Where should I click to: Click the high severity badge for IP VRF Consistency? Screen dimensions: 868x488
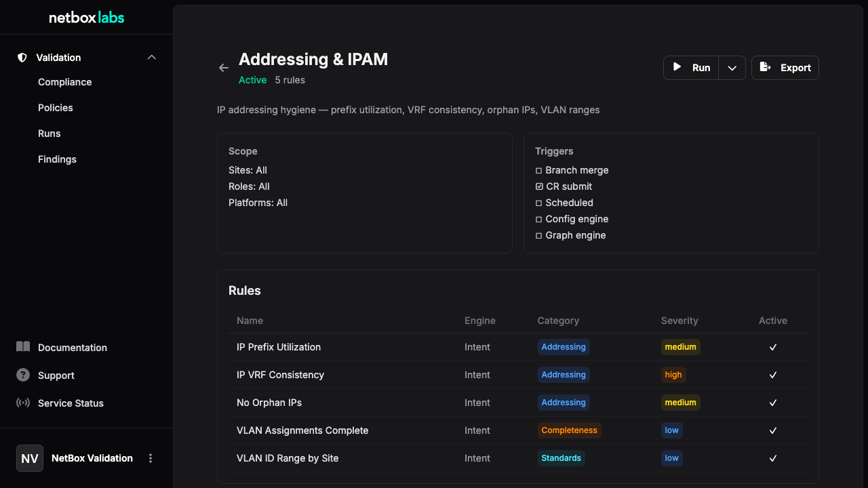tap(673, 375)
